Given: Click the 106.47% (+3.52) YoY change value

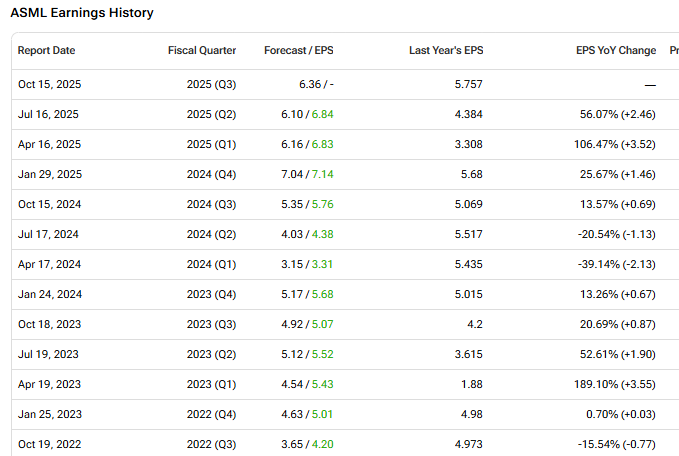Looking at the screenshot, I should (x=613, y=145).
